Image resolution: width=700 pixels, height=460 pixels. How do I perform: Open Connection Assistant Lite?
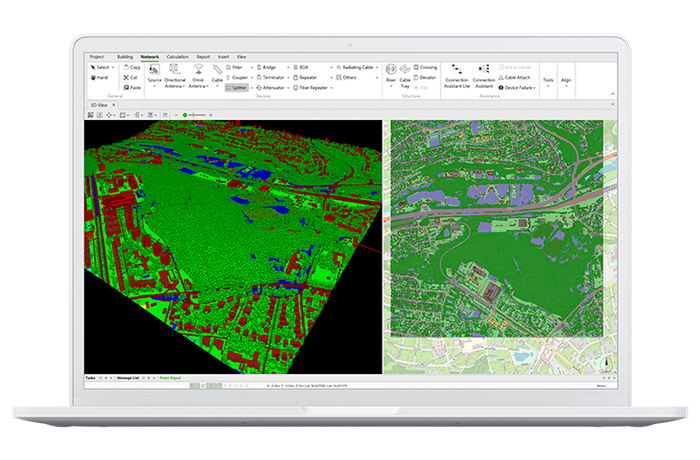point(456,73)
